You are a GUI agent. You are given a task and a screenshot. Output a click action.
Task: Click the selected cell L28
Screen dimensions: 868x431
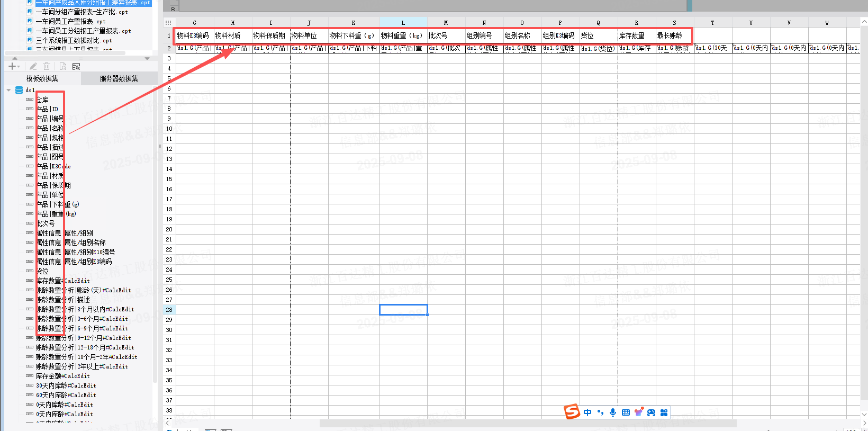[403, 310]
